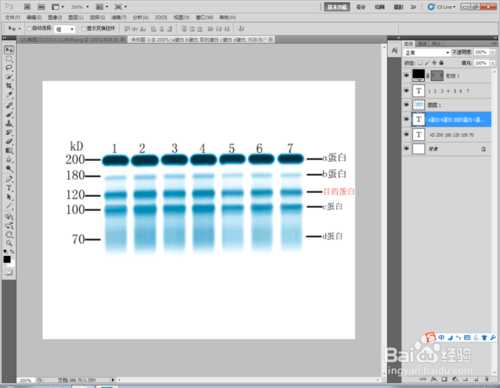Viewport: 500px width, 388px height.
Task: Select the Quick Selection tool
Action: pos(9,77)
